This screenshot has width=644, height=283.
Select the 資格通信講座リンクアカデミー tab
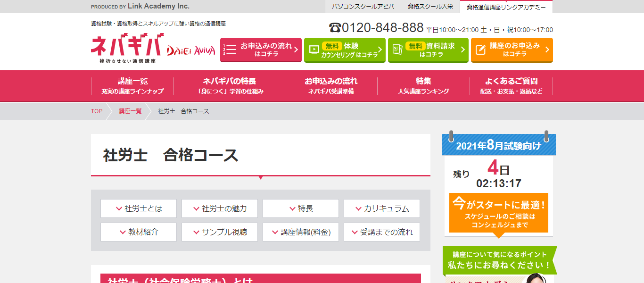[x=506, y=7]
